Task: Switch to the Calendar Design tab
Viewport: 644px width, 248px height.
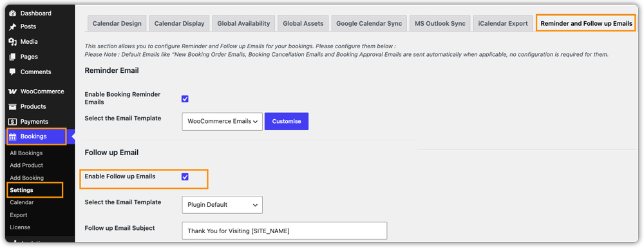Action: click(117, 23)
